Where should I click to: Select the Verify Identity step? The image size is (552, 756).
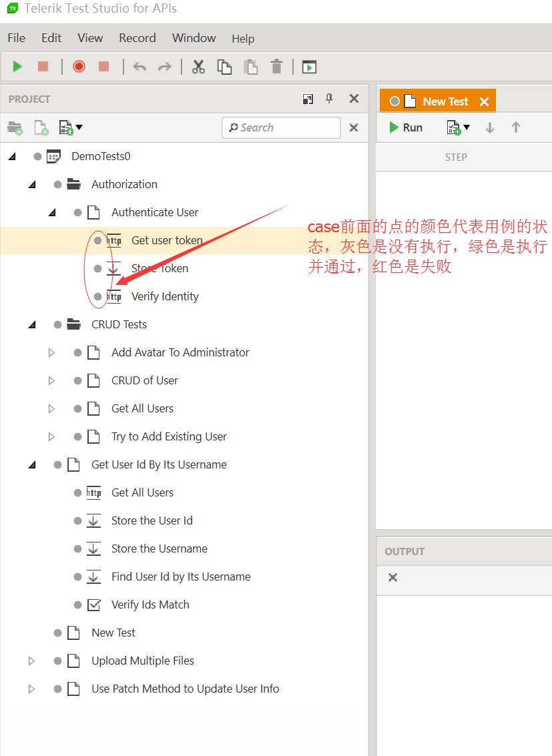pos(165,296)
